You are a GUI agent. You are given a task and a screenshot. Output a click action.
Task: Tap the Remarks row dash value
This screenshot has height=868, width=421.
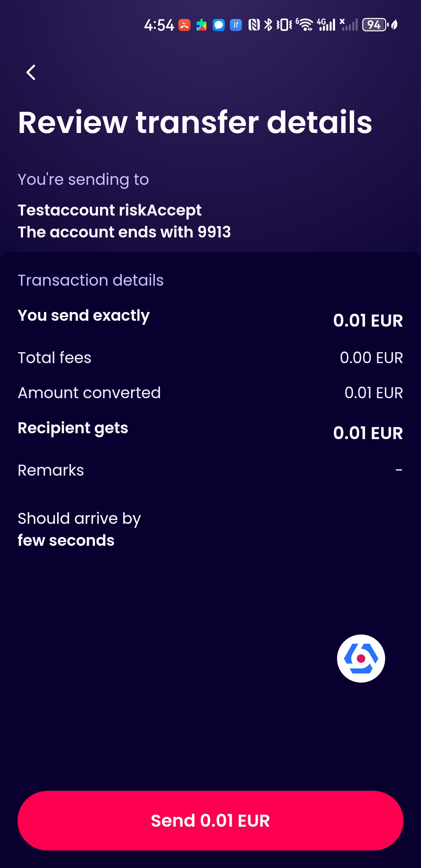click(399, 470)
